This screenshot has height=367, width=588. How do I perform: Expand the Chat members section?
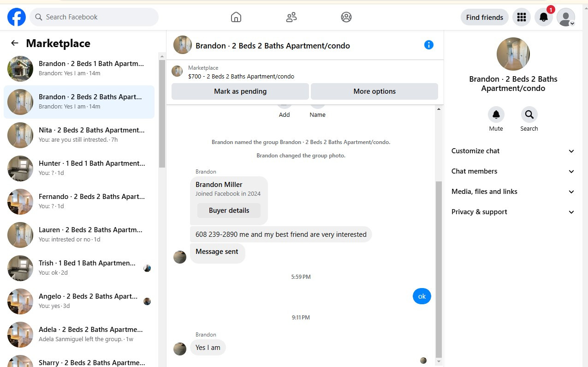tap(513, 171)
